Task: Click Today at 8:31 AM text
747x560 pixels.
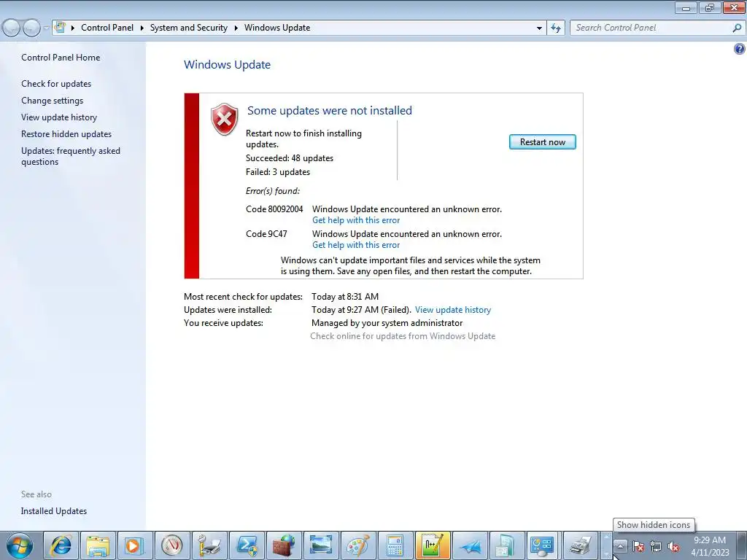Action: click(x=345, y=297)
